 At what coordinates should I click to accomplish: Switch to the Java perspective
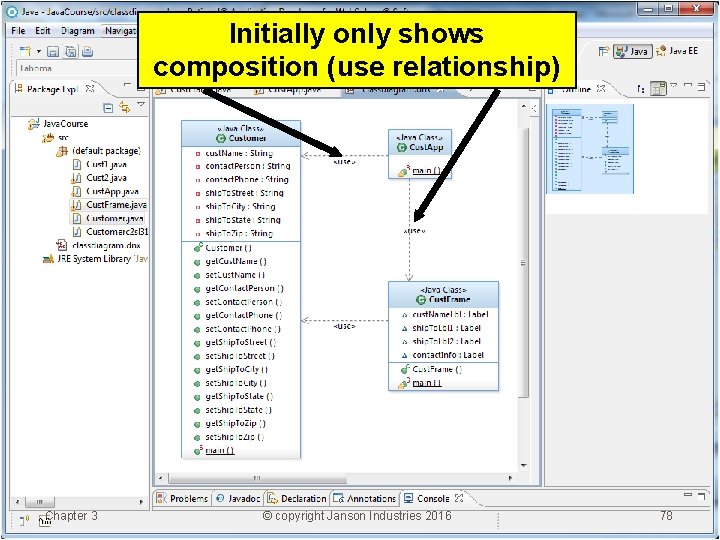633,51
